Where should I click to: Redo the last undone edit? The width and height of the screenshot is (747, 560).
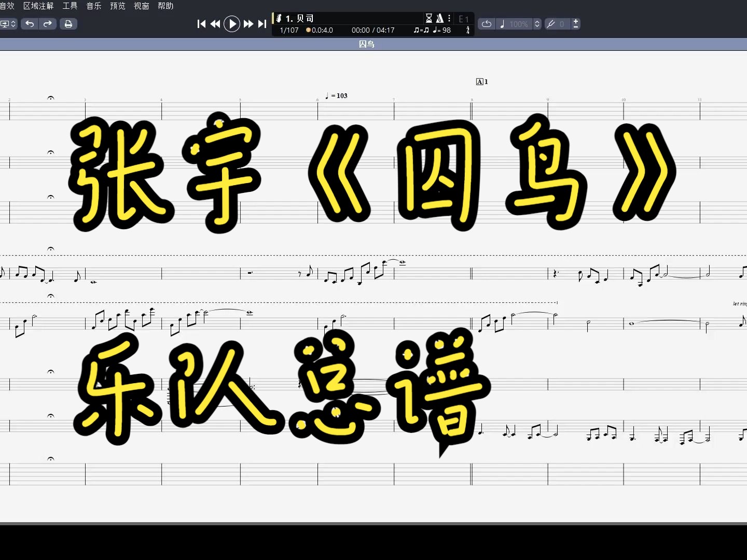point(47,24)
